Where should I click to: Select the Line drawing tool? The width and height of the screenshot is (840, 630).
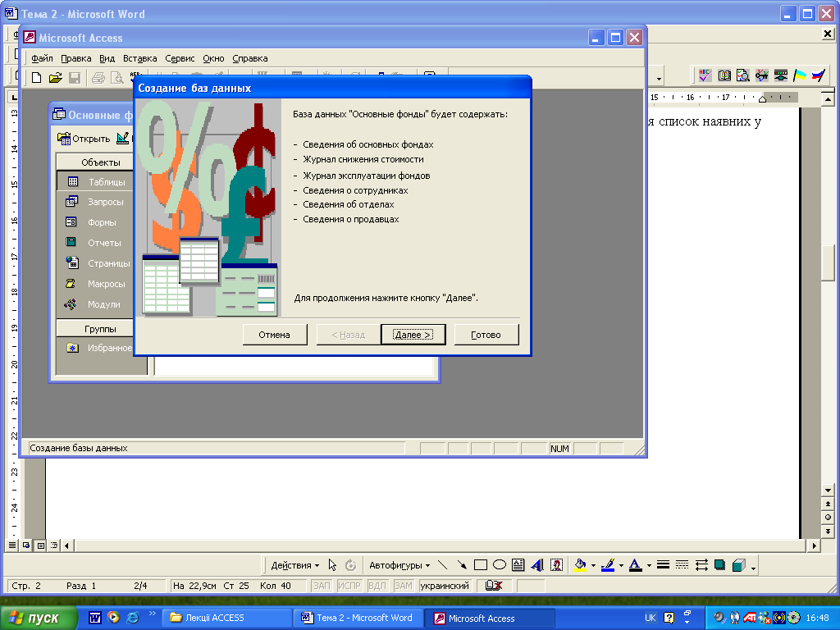(x=442, y=565)
